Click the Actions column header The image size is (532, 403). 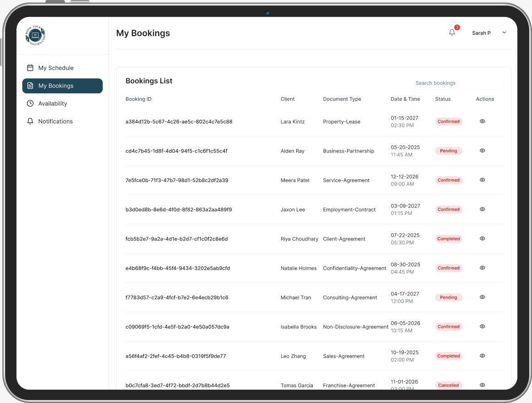click(485, 99)
